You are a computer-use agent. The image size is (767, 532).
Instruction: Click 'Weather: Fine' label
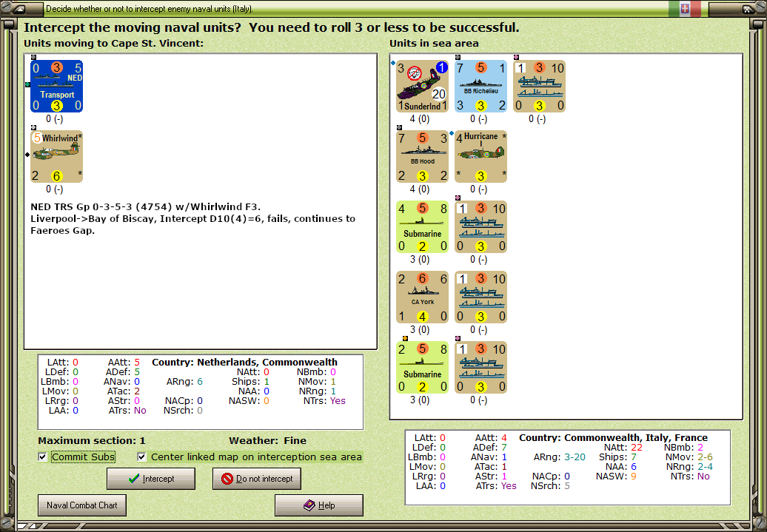[x=267, y=440]
